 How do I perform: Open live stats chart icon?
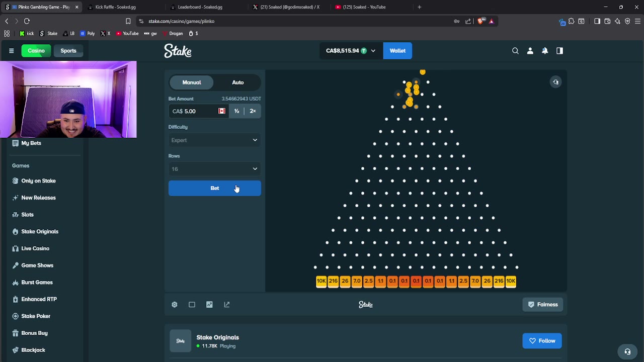[209, 305]
